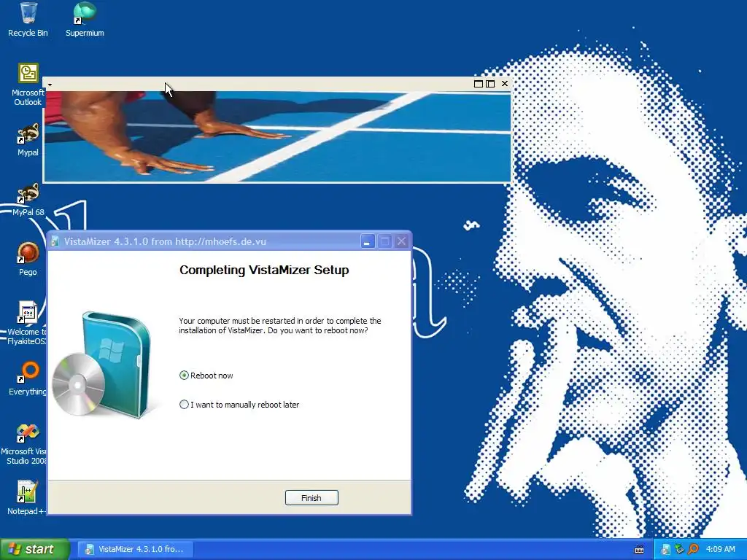Choose I want to manually reboot later

pyautogui.click(x=239, y=404)
